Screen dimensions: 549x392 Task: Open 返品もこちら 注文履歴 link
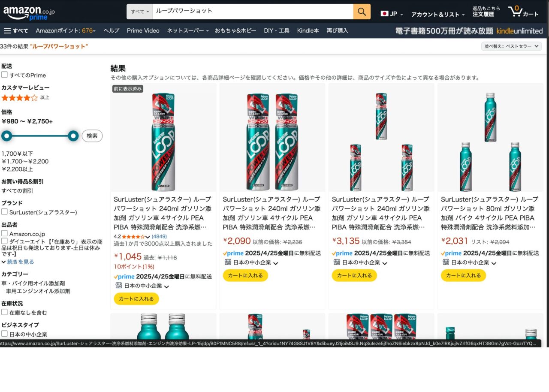[486, 12]
